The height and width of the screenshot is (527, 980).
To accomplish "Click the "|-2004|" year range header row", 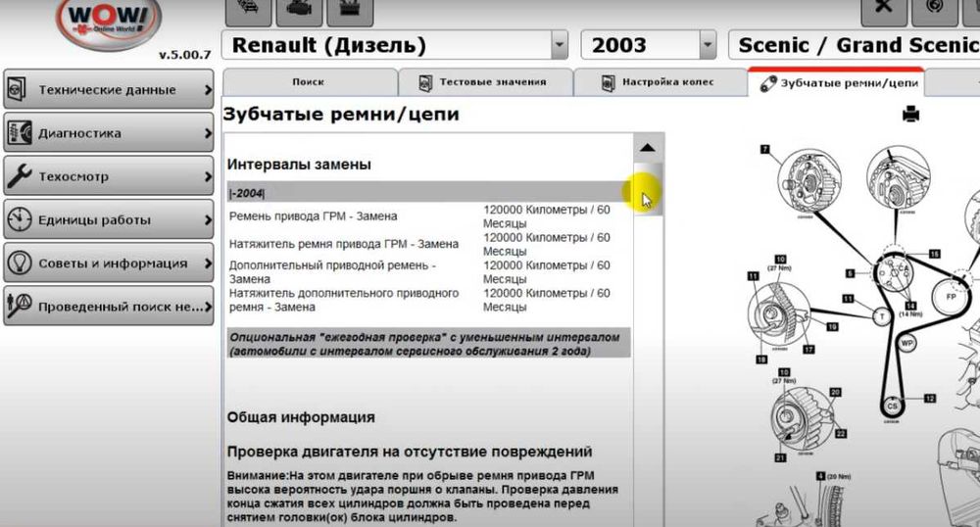I will [x=429, y=193].
